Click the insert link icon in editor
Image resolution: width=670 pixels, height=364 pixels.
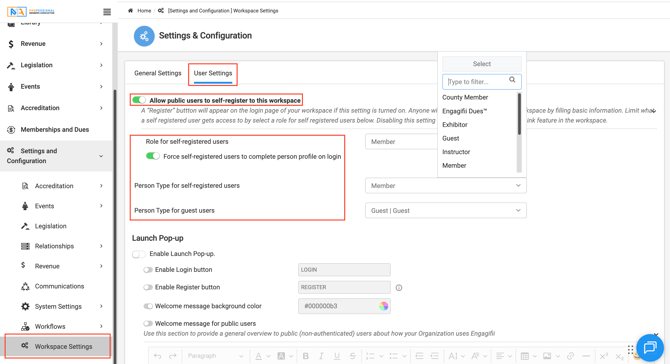click(x=570, y=356)
